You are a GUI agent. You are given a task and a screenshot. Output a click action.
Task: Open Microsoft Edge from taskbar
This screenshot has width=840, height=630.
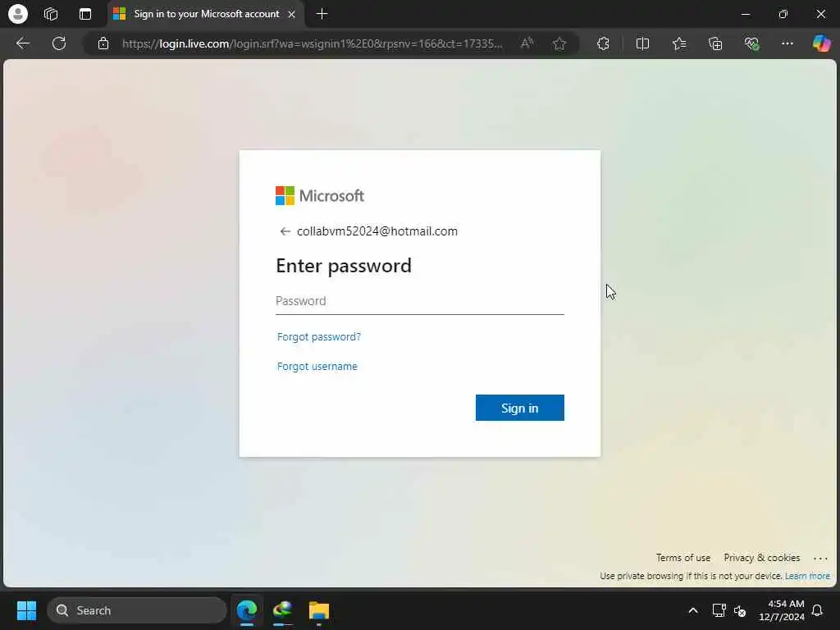(x=247, y=610)
